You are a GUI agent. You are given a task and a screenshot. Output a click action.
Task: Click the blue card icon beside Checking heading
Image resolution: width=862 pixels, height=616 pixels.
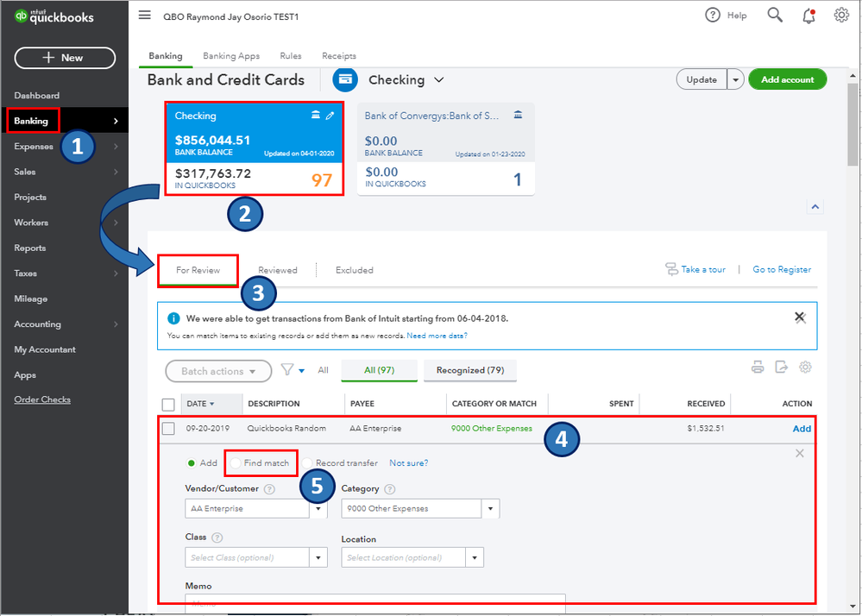pos(345,79)
